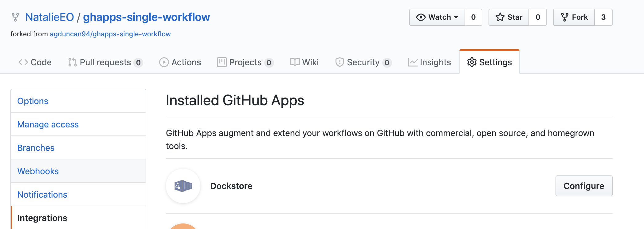This screenshot has width=644, height=229.
Task: Open the Options settings page
Action: pyautogui.click(x=78, y=101)
